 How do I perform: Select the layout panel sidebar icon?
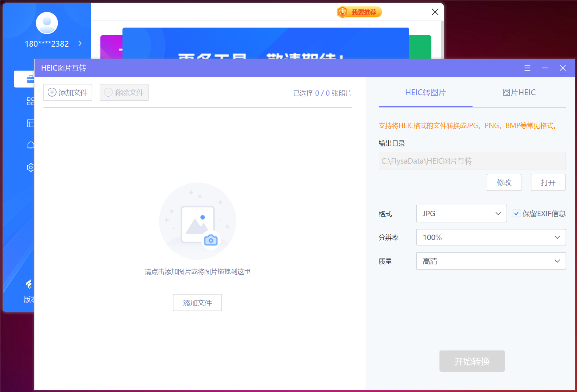[x=31, y=123]
